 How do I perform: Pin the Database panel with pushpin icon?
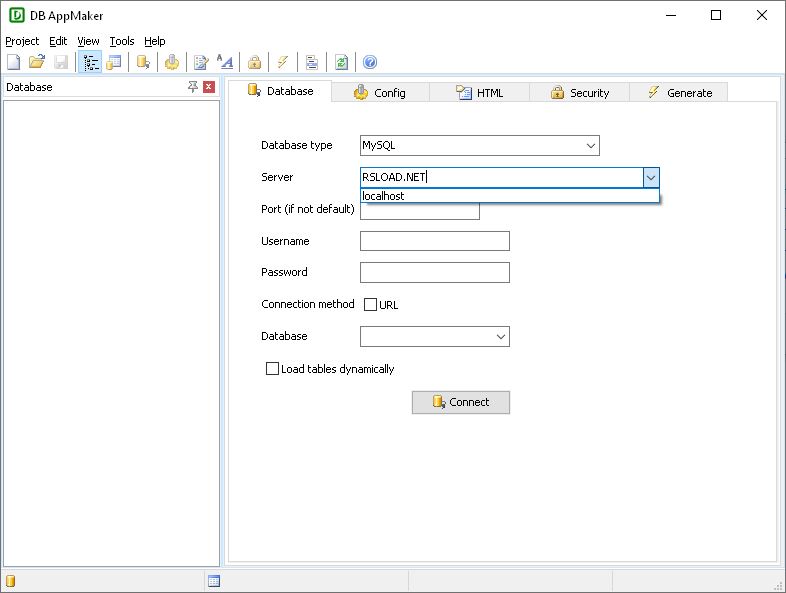coord(193,87)
